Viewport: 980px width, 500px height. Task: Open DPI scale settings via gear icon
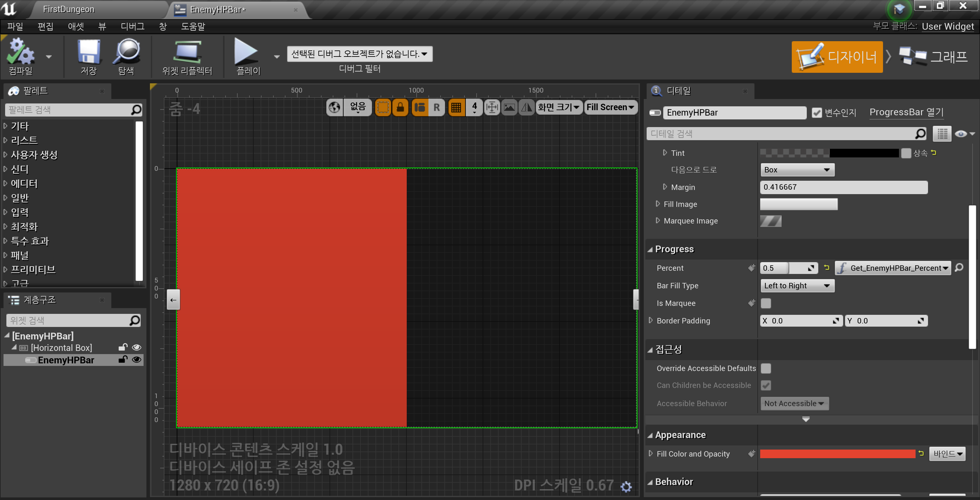point(626,486)
